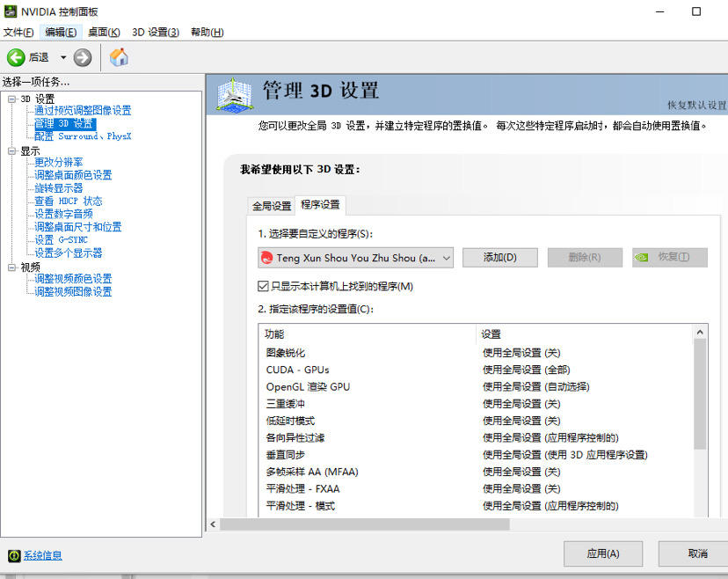
Task: Collapse the 显示 tree node
Action: (11, 151)
